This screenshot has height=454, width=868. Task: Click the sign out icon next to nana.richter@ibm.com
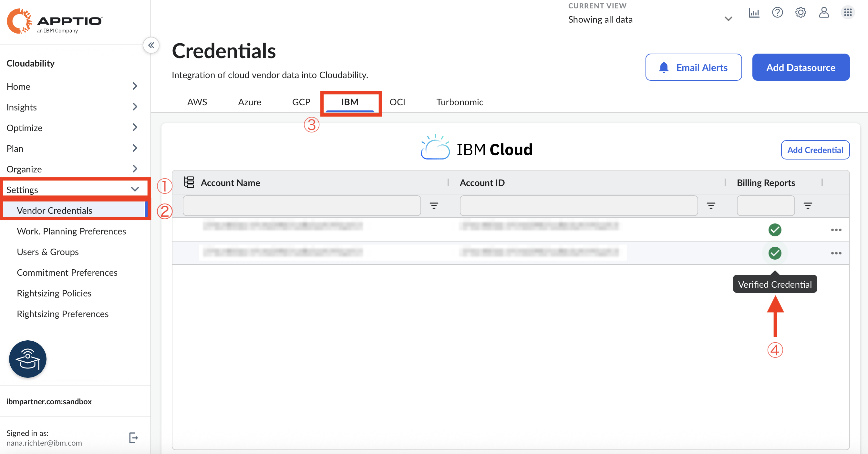point(133,438)
